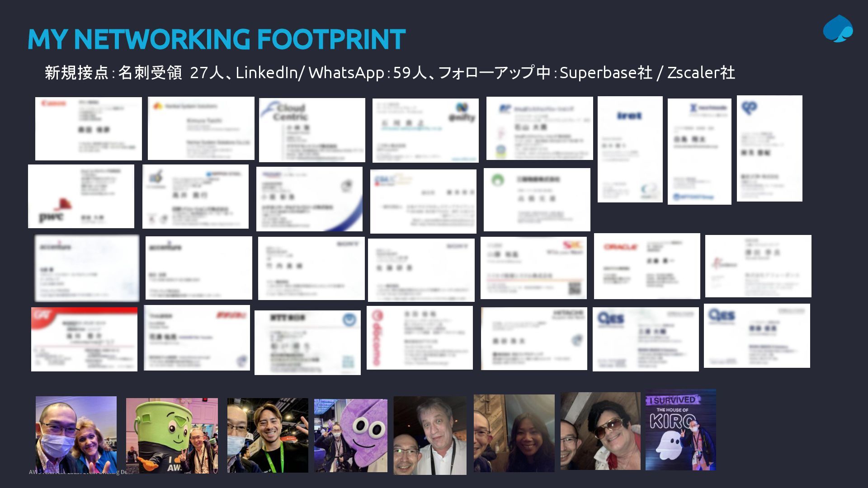Click the Hitachi business card
The width and height of the screenshot is (868, 488).
(x=533, y=338)
